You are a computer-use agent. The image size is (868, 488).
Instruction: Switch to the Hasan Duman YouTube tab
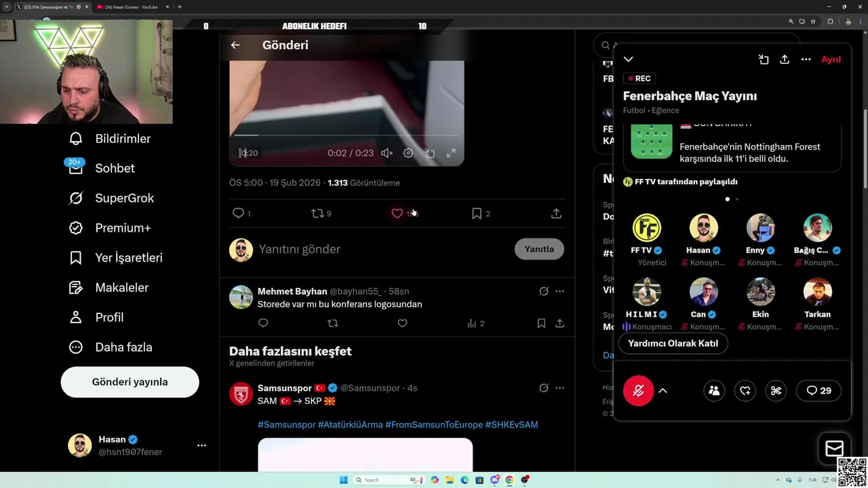click(x=132, y=7)
